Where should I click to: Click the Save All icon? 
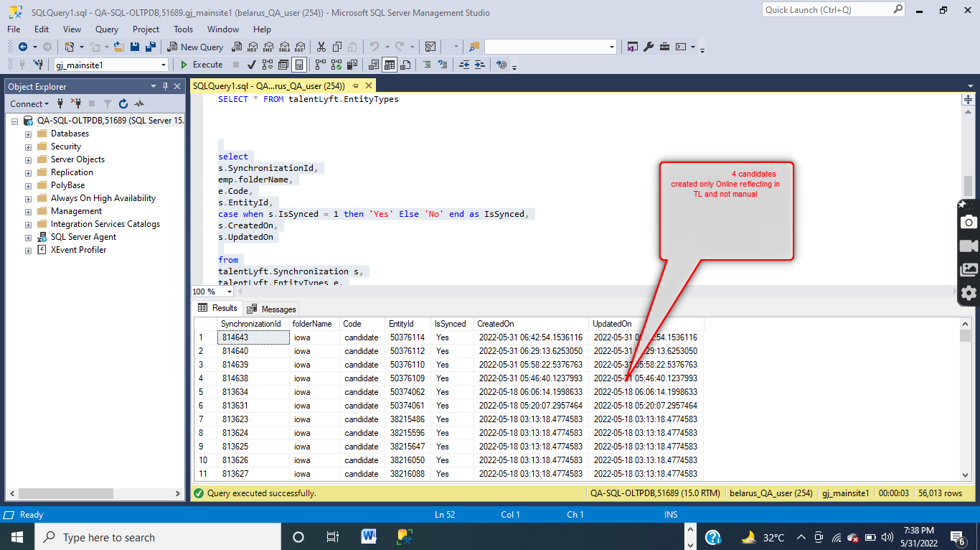click(x=150, y=47)
